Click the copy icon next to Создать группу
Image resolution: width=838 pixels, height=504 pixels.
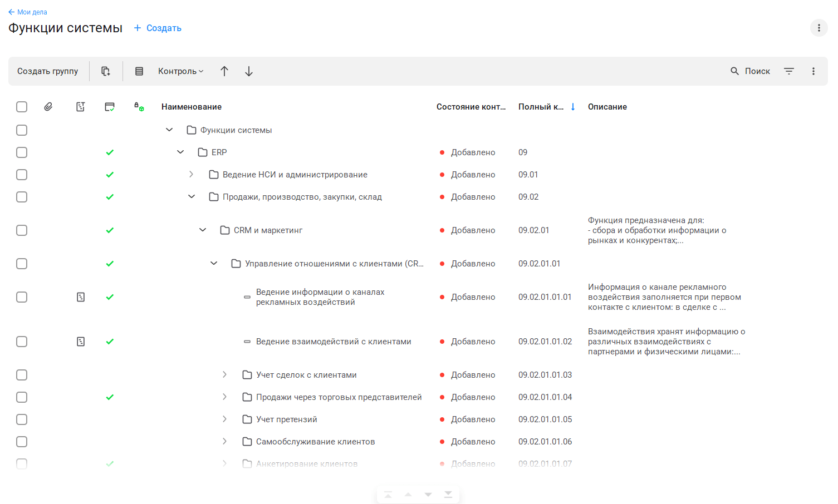tap(106, 71)
